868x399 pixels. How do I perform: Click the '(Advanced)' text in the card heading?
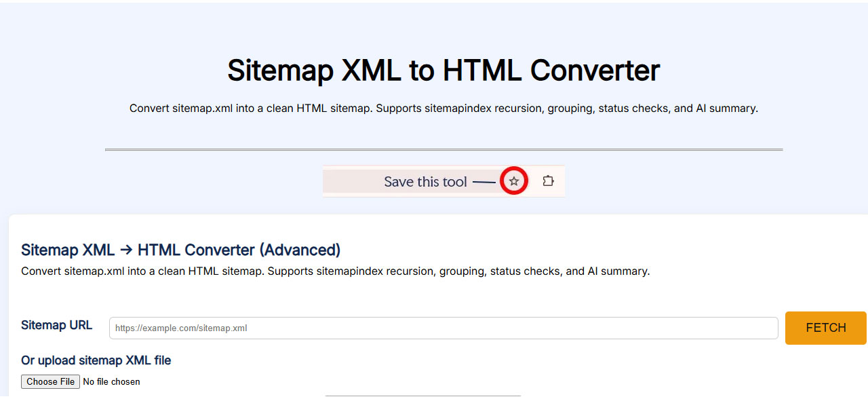point(300,250)
